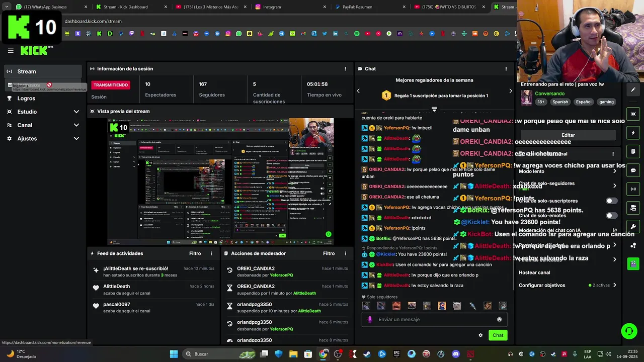This screenshot has width=644, height=362.
Task: Click Hostear canal option
Action: point(534,273)
